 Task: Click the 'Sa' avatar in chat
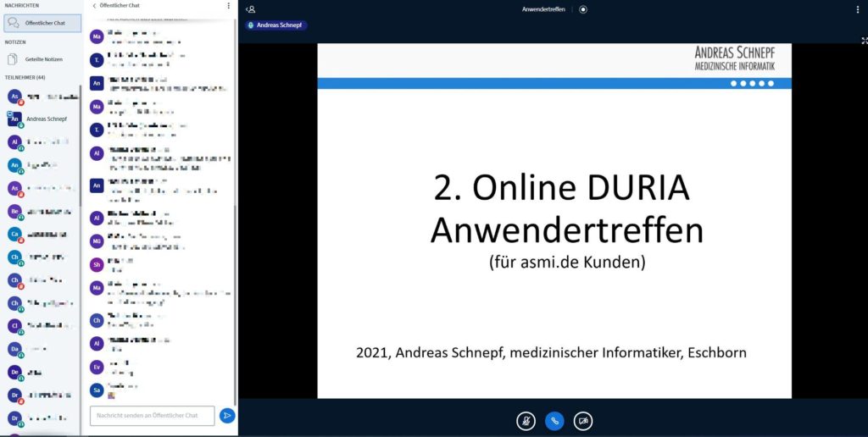97,390
